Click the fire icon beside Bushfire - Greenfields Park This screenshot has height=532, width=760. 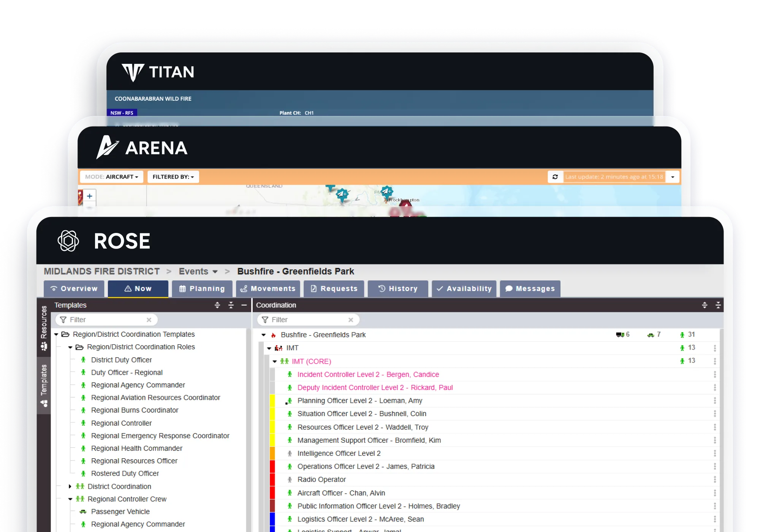pyautogui.click(x=273, y=335)
